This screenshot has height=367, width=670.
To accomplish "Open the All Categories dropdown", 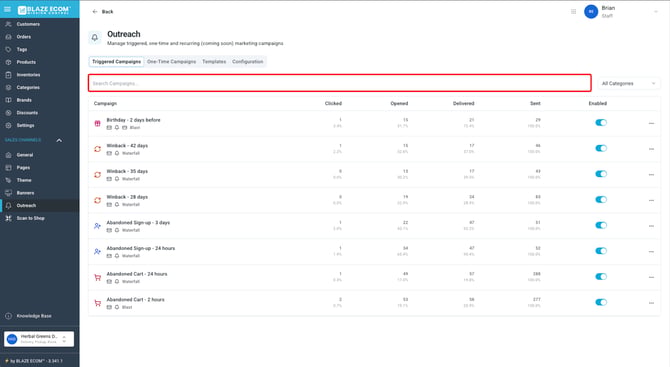I will pyautogui.click(x=629, y=83).
